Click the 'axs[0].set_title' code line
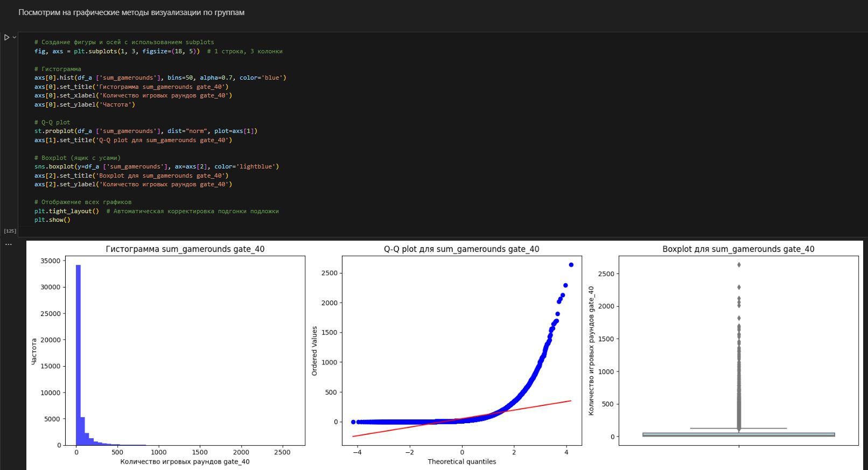 point(131,87)
